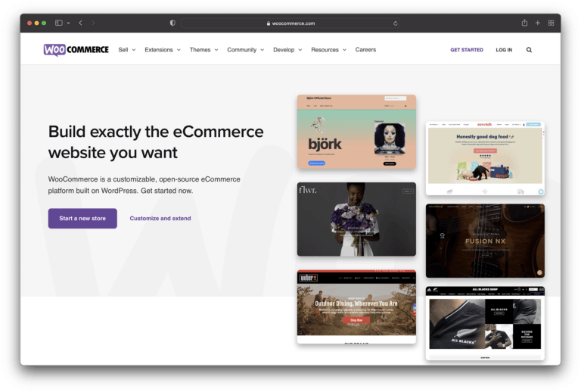
Task: Open a new tab with plus icon
Action: point(538,23)
